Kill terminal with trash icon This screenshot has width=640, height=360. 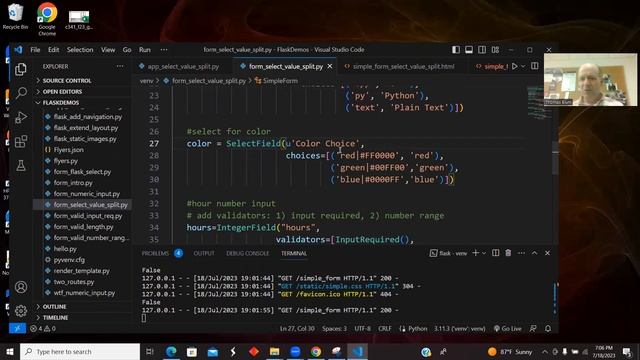click(x=508, y=253)
